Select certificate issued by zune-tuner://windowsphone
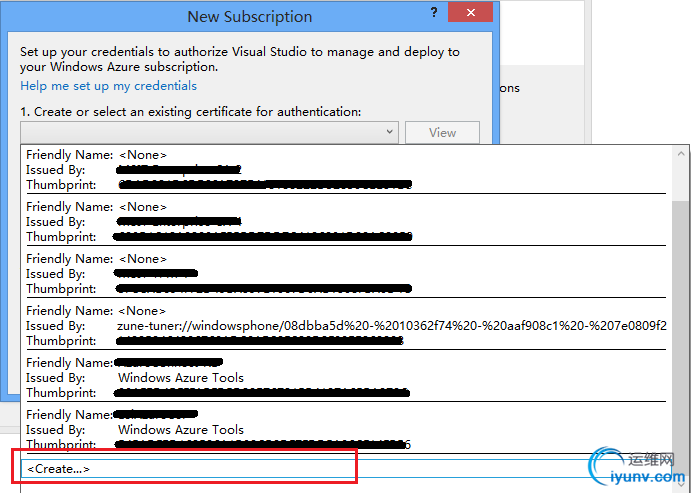Viewport: 691px width, 493px height. click(x=346, y=326)
